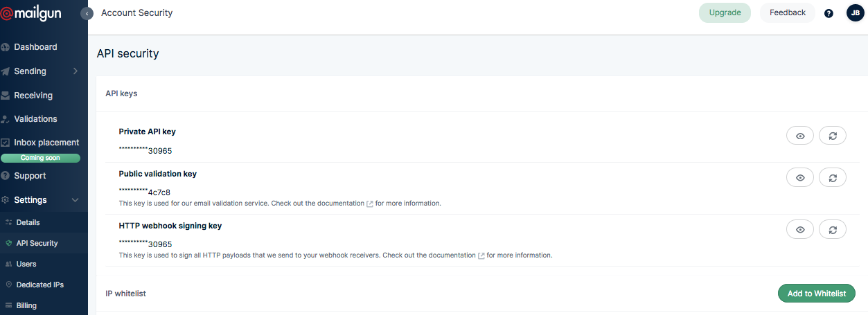Click the Upgrade button
Image resolution: width=868 pixels, height=315 pixels.
tap(725, 12)
